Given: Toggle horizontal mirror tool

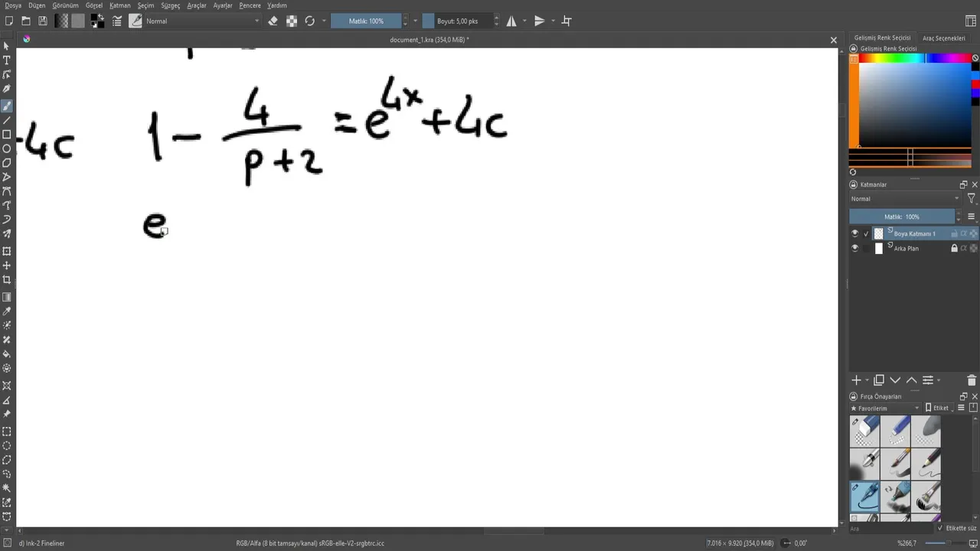Looking at the screenshot, I should [511, 21].
